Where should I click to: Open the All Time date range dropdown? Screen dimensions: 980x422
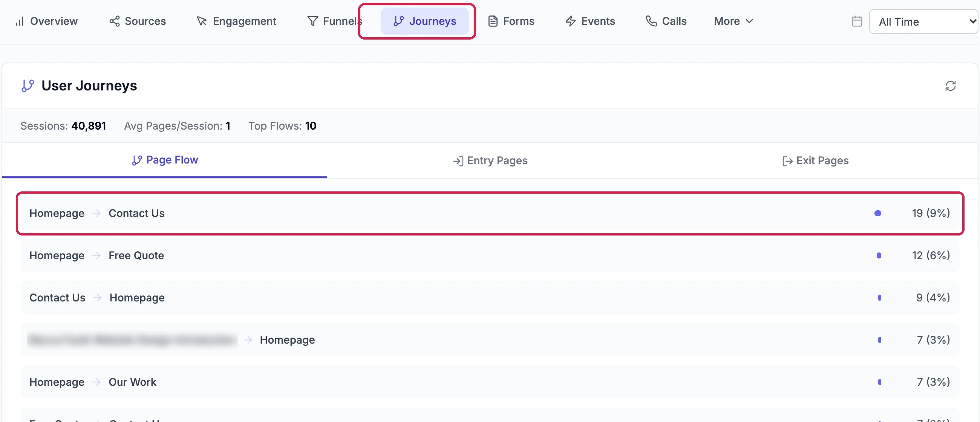point(924,22)
